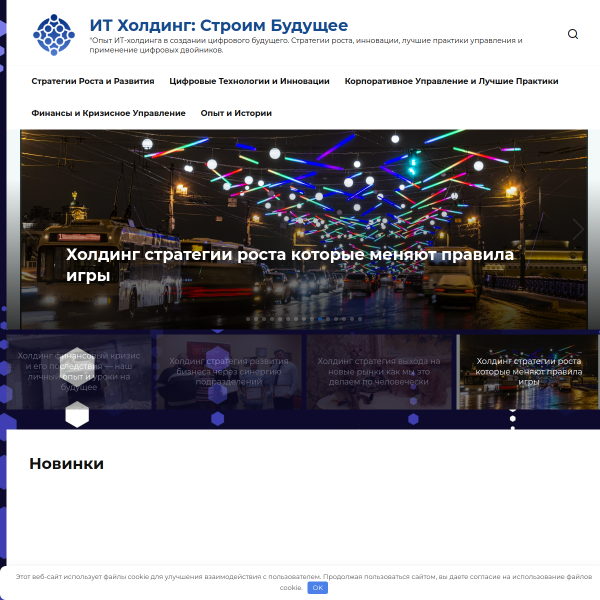Click the cookie notice text
The width and height of the screenshot is (600, 600).
(x=303, y=582)
